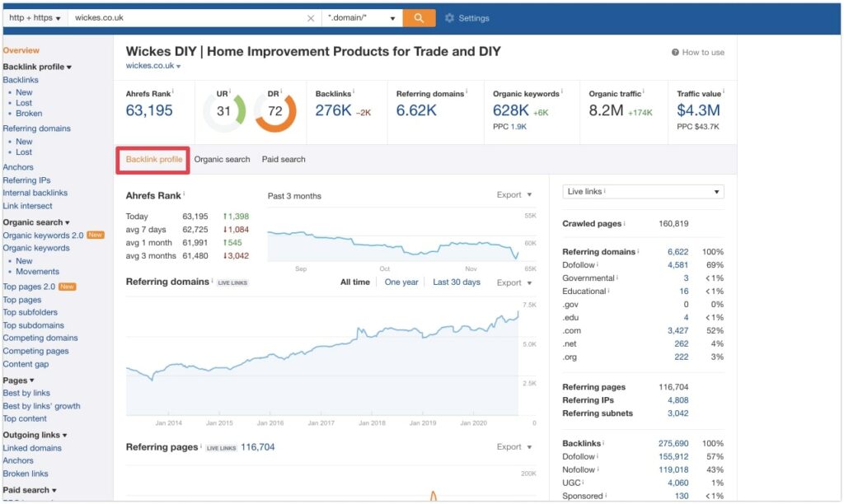The width and height of the screenshot is (844, 504).
Task: Click the How to use help icon
Action: [x=675, y=52]
